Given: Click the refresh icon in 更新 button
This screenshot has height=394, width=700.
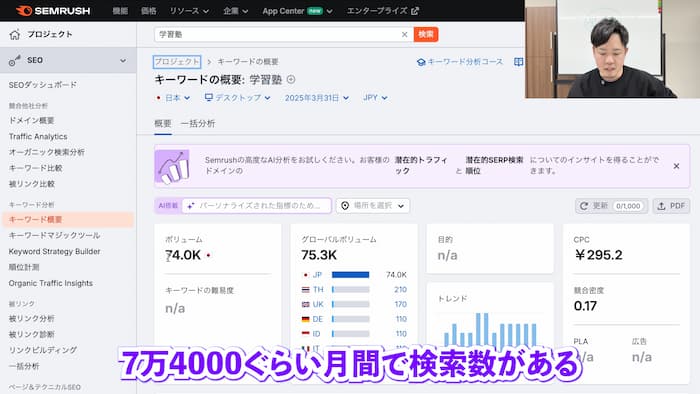Looking at the screenshot, I should (583, 206).
